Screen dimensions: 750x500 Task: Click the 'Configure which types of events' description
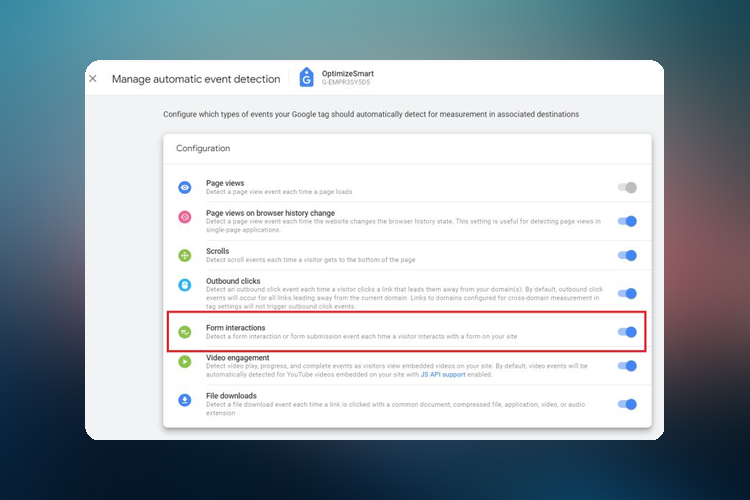coord(371,114)
